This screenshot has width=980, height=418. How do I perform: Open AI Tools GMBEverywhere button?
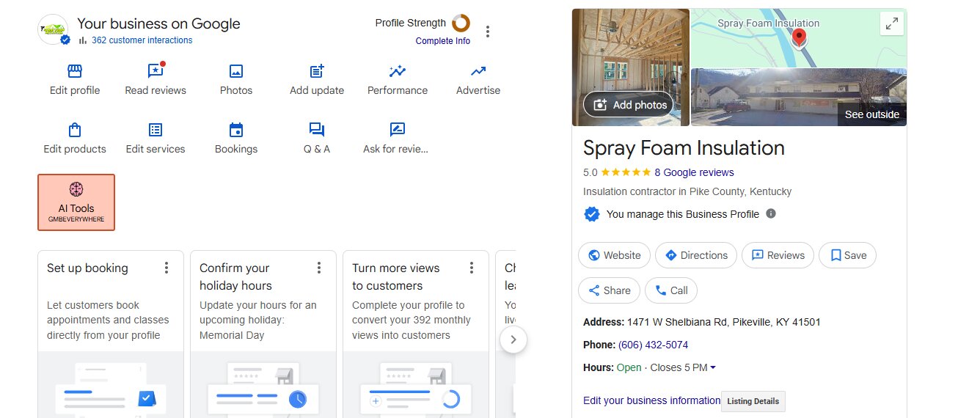pyautogui.click(x=76, y=202)
